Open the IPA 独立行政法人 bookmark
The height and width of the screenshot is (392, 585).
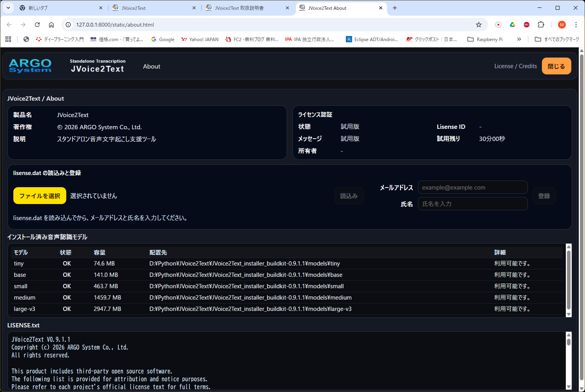coord(310,39)
